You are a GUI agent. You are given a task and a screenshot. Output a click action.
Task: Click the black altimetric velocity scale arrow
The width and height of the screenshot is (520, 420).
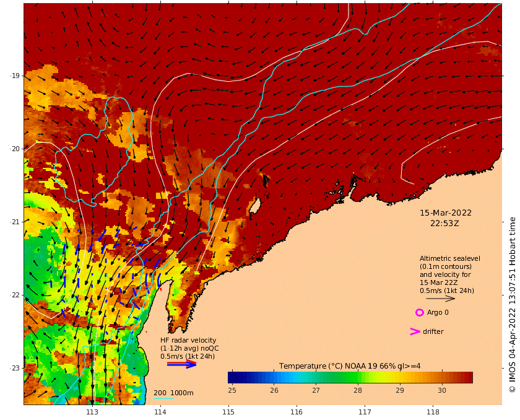pyautogui.click(x=440, y=299)
